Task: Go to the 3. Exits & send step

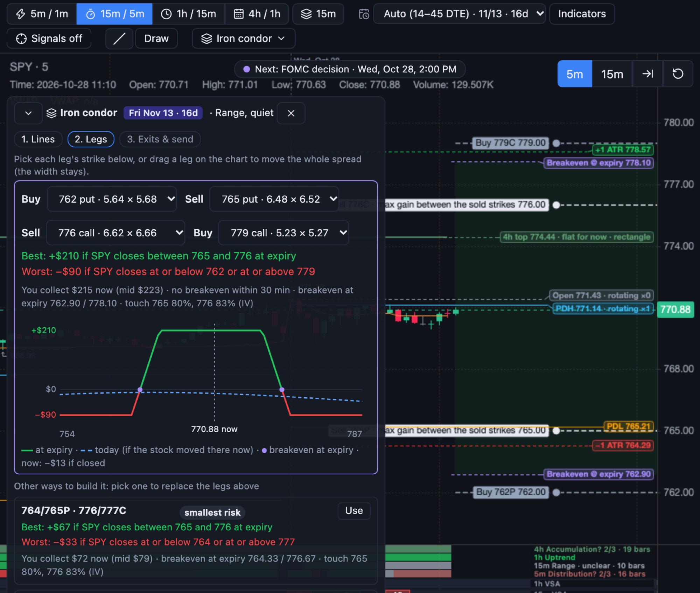Action: [160, 139]
